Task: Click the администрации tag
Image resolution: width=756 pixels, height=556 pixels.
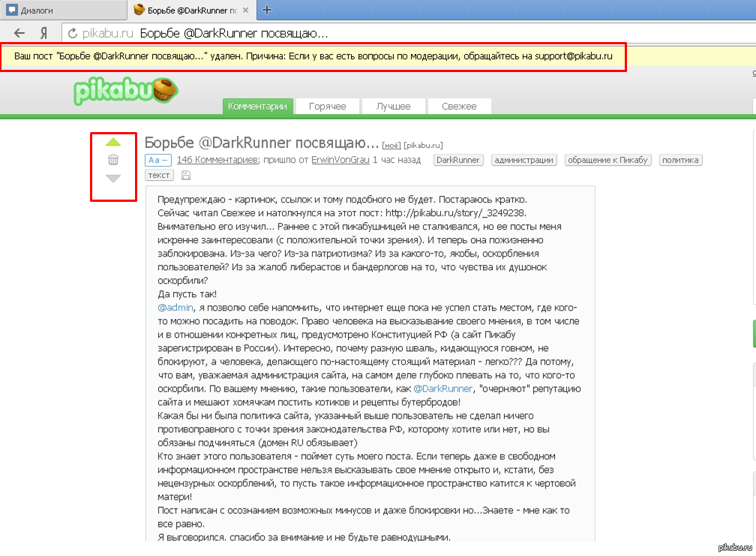Action: [523, 160]
